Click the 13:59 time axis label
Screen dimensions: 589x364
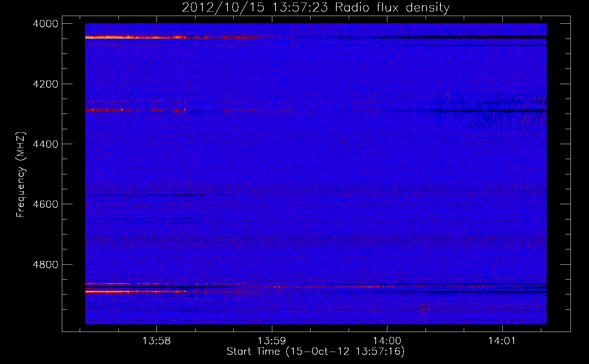click(x=272, y=341)
